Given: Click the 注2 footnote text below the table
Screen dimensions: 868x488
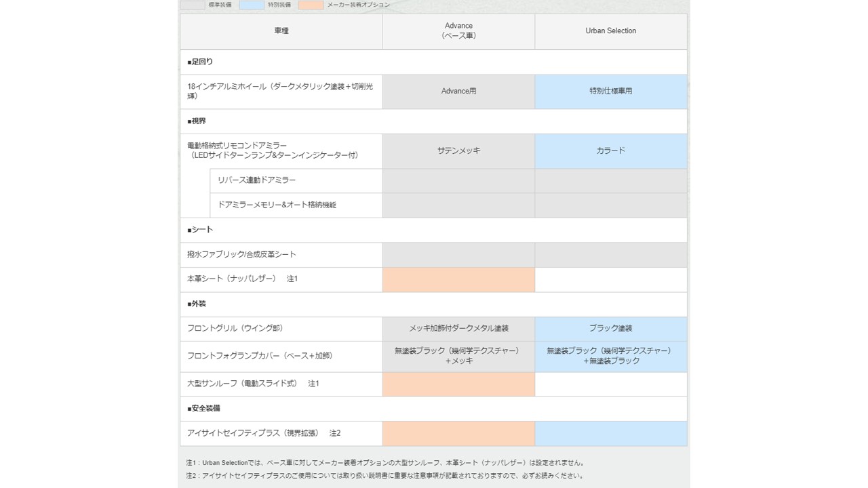Looking at the screenshot, I should [x=384, y=476].
